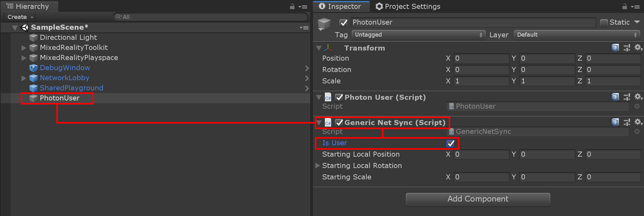The width and height of the screenshot is (644, 216).
Task: Open Generic Net Sync gear menu
Action: tap(638, 122)
